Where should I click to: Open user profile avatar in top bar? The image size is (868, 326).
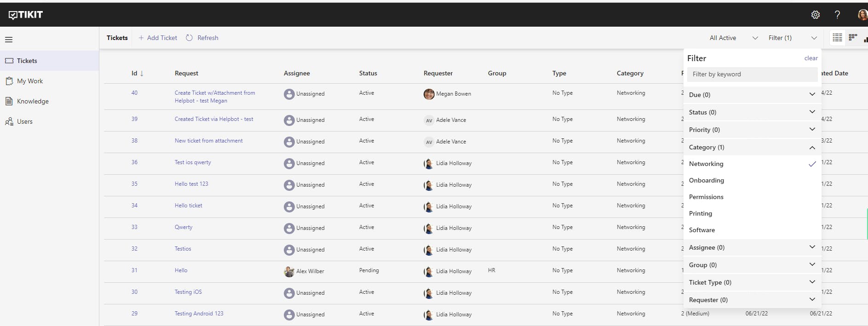click(862, 15)
